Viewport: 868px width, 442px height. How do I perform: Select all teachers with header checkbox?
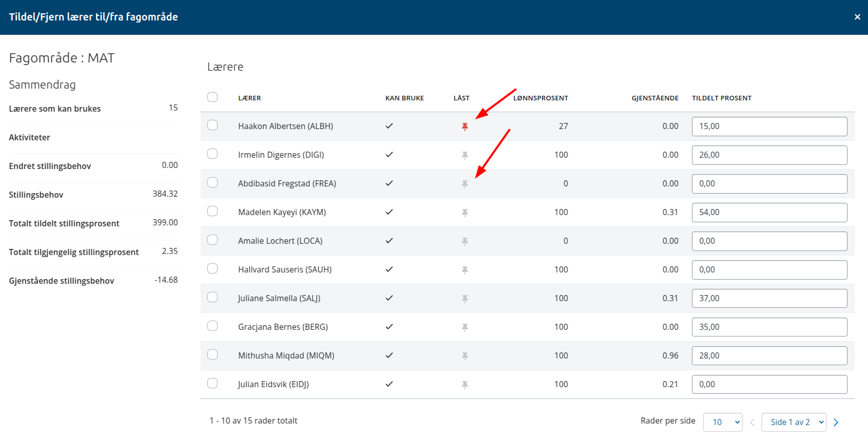pos(212,97)
